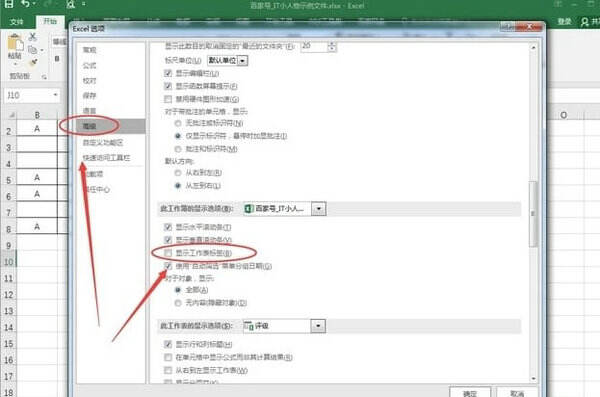Select the 快速访问工具栏 category

tap(106, 158)
